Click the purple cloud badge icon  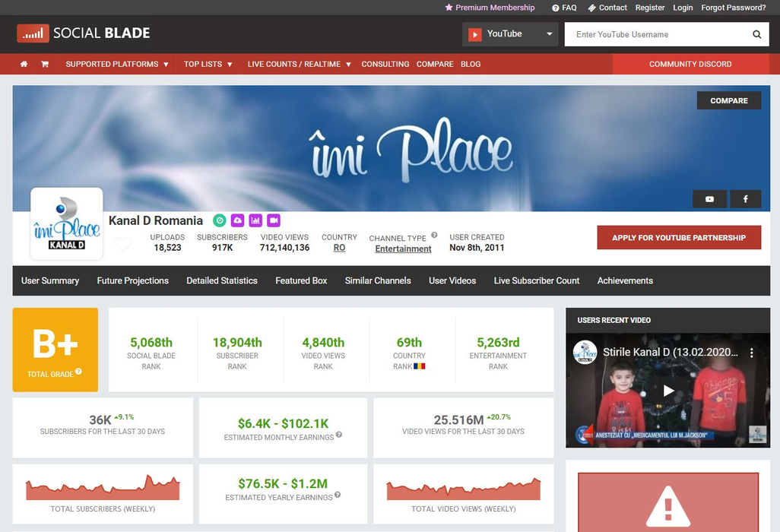click(238, 220)
